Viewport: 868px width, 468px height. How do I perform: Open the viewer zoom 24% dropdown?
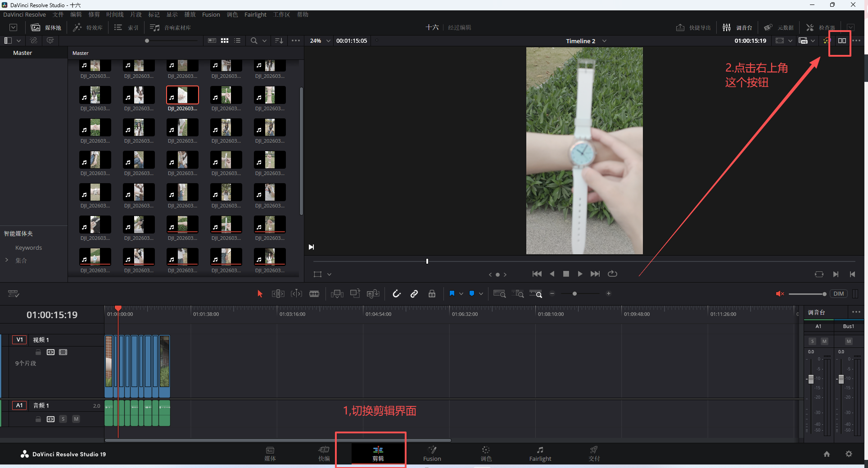(x=320, y=40)
